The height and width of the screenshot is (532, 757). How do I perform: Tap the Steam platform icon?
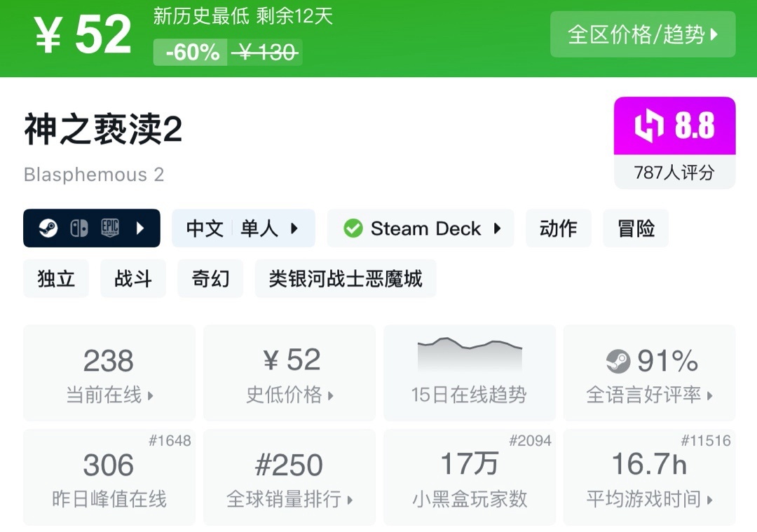[48, 229]
